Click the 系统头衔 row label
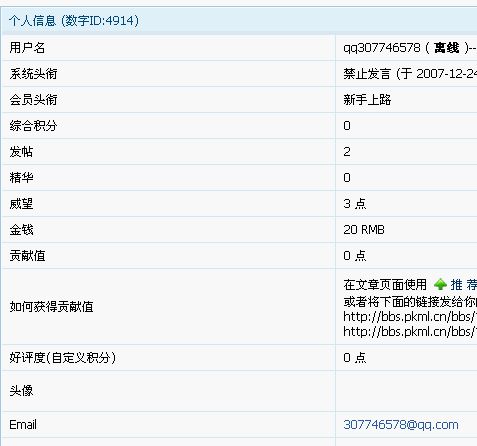 (x=33, y=74)
